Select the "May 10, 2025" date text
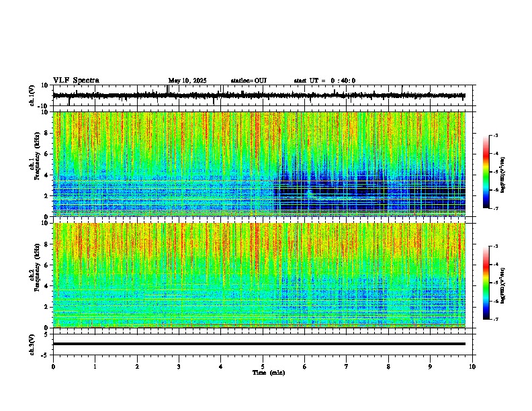 (187, 81)
